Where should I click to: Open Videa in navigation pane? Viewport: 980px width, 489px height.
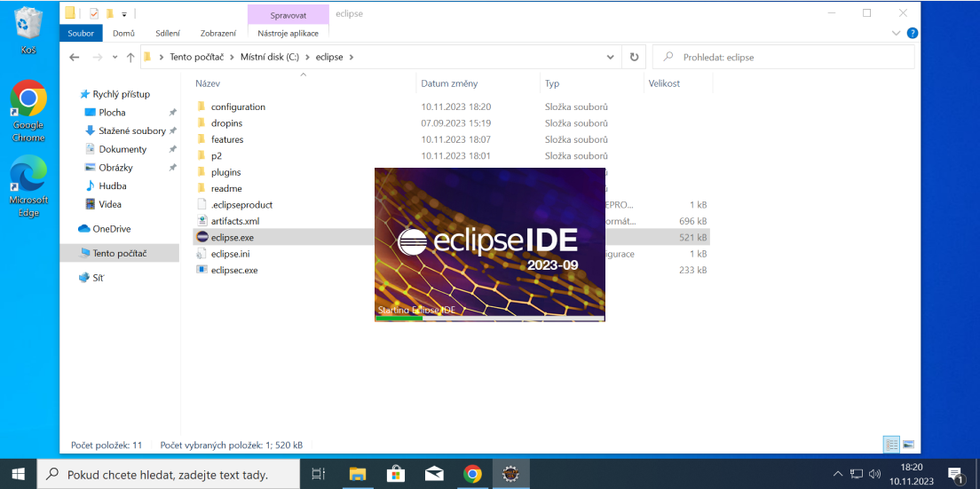(110, 204)
